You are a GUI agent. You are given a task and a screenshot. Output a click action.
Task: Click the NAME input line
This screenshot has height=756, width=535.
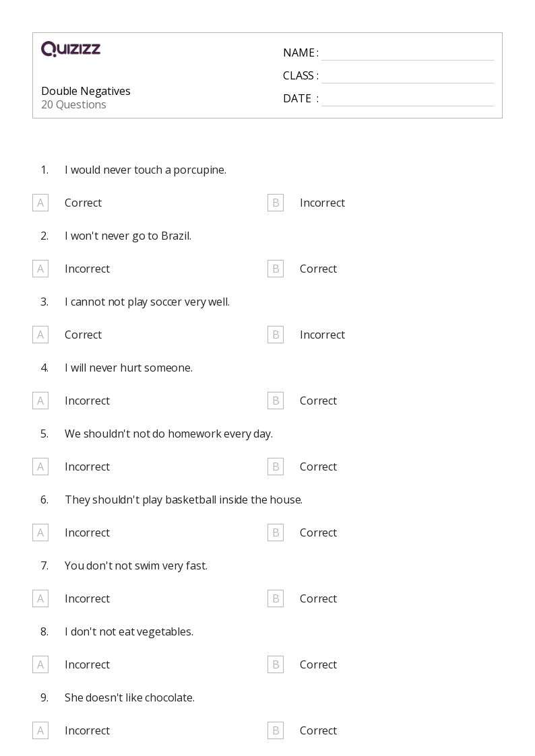click(408, 53)
